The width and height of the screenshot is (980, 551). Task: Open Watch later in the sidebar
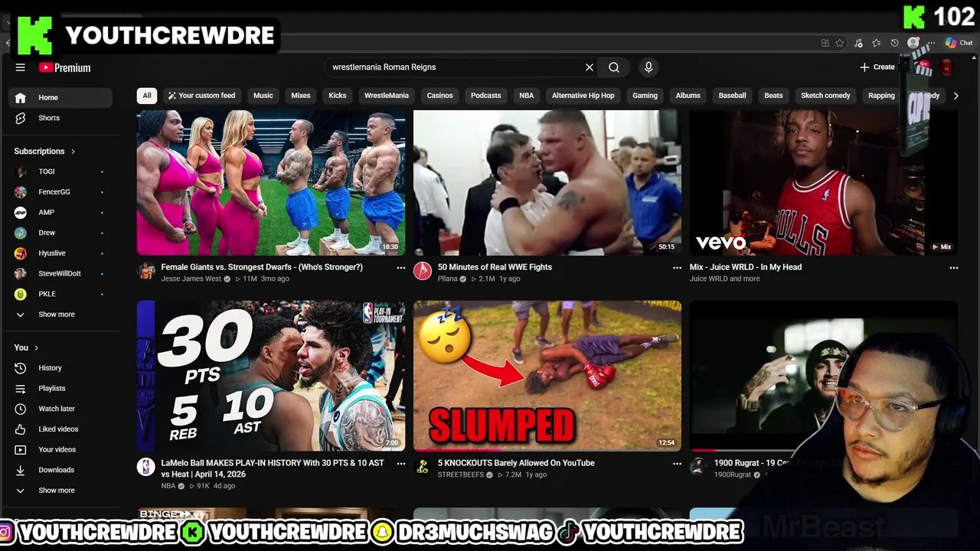(60, 409)
